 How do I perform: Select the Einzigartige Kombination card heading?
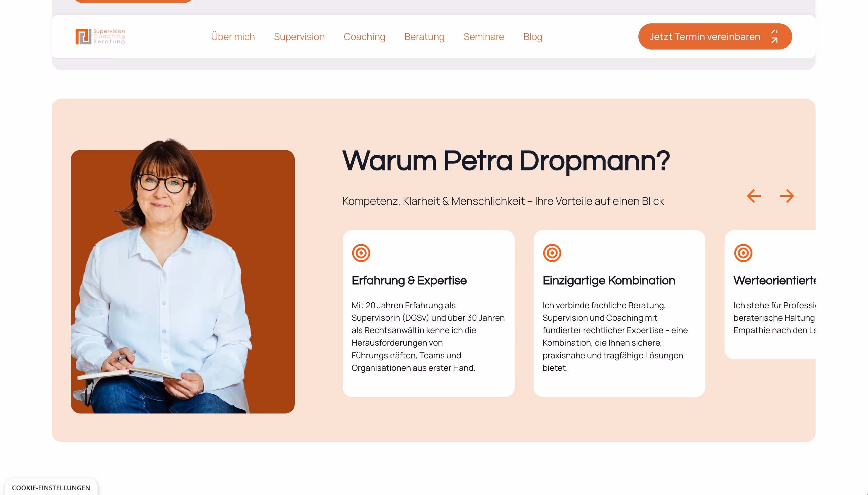coord(608,280)
